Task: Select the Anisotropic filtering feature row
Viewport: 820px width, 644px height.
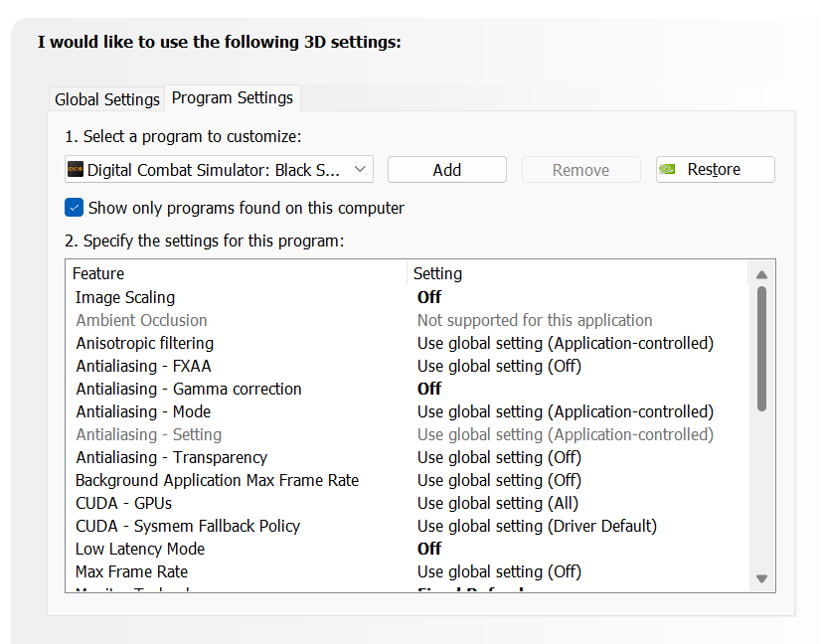Action: click(408, 344)
